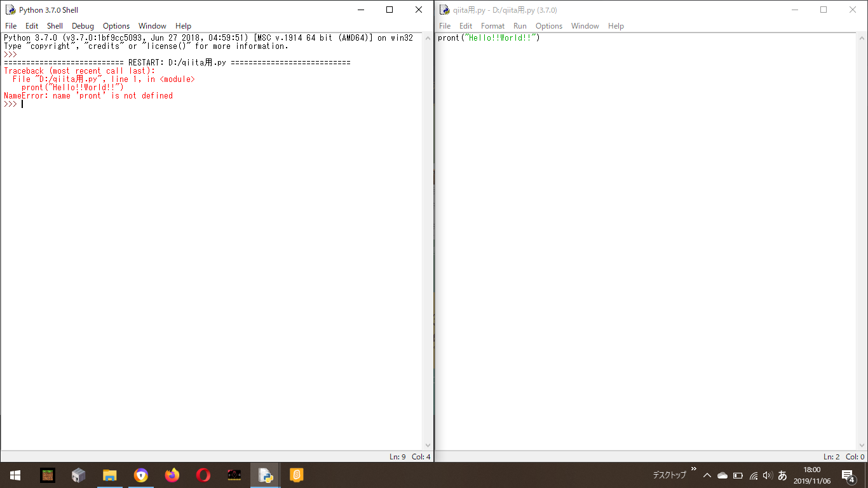
Task: Maximize the Python 3.7.0 Shell window
Action: pos(390,10)
